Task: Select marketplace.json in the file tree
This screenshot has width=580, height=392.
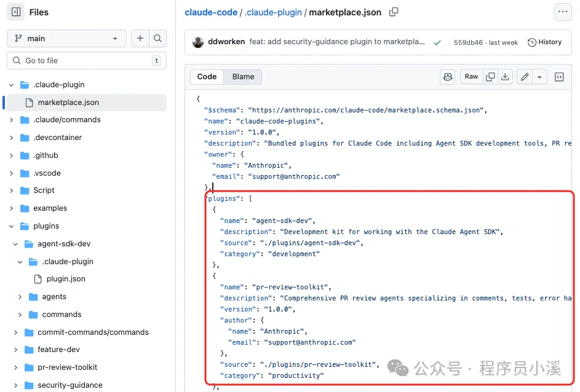Action: [87, 103]
